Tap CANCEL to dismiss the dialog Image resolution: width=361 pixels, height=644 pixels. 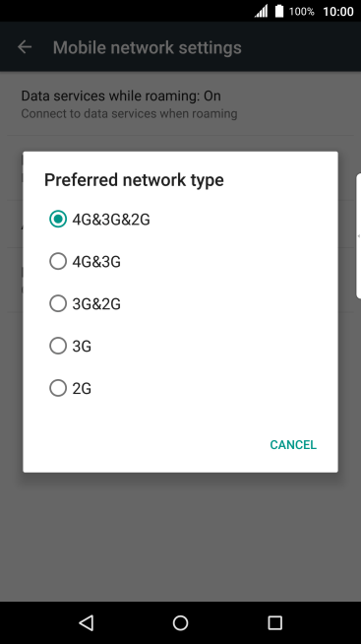pos(293,445)
